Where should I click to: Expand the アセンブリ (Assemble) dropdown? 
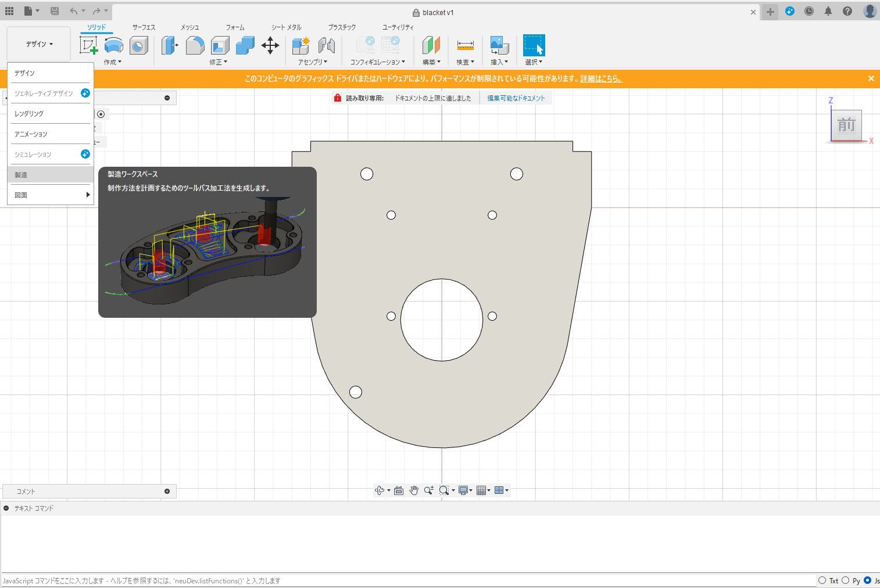coord(313,62)
